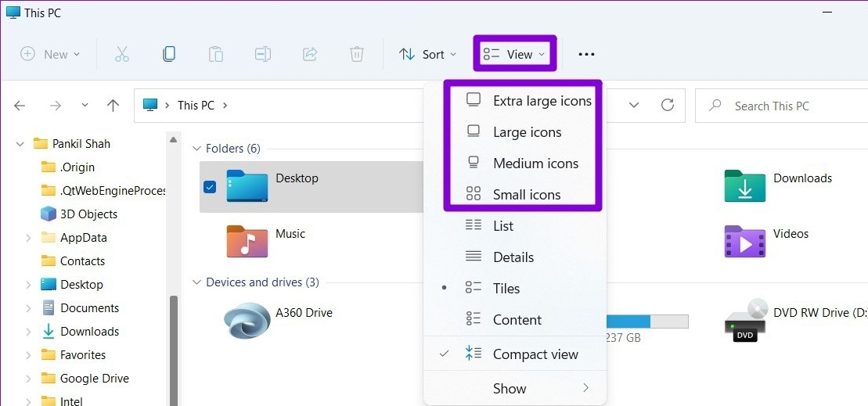The width and height of the screenshot is (868, 406).
Task: Choose List view
Action: coord(515,225)
